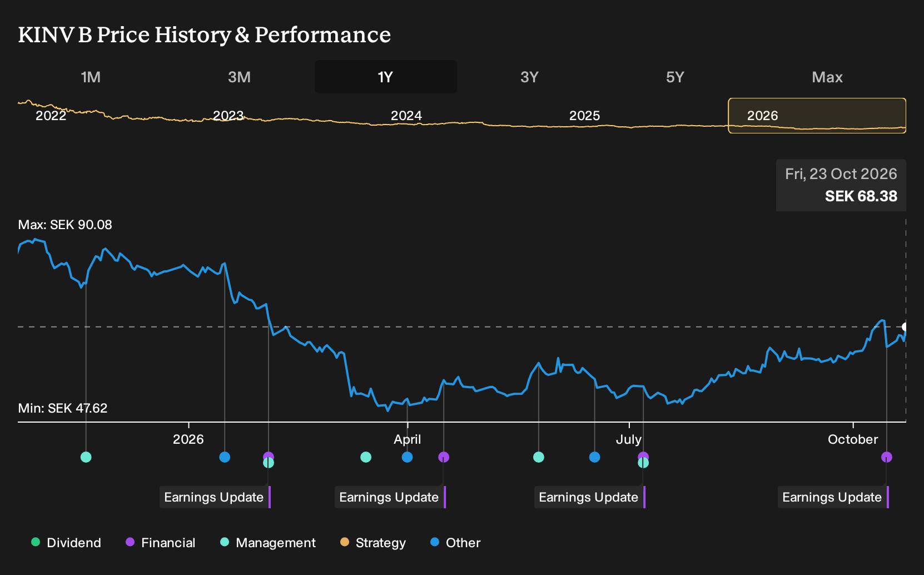The height and width of the screenshot is (575, 924).
Task: Select the 1M time range tab
Action: [91, 77]
